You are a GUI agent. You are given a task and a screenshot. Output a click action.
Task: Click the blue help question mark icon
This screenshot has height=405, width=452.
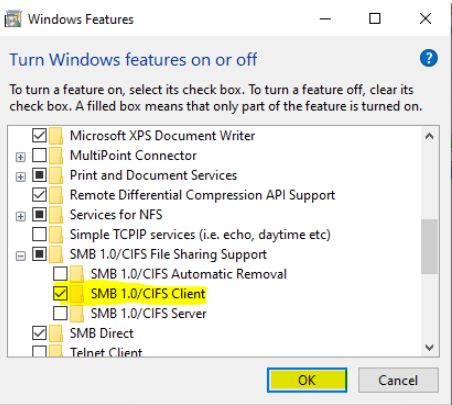(x=429, y=58)
